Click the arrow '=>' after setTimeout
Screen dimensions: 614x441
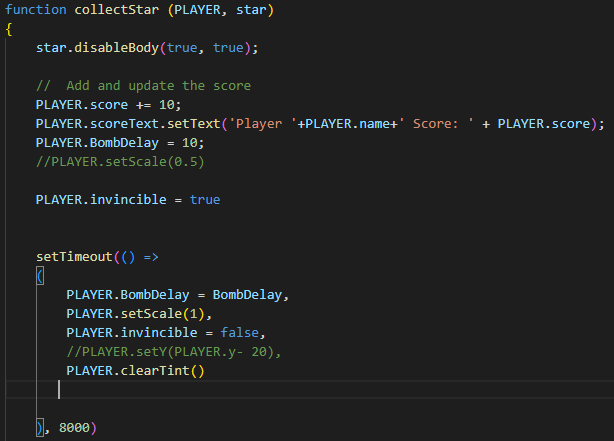click(x=151, y=257)
